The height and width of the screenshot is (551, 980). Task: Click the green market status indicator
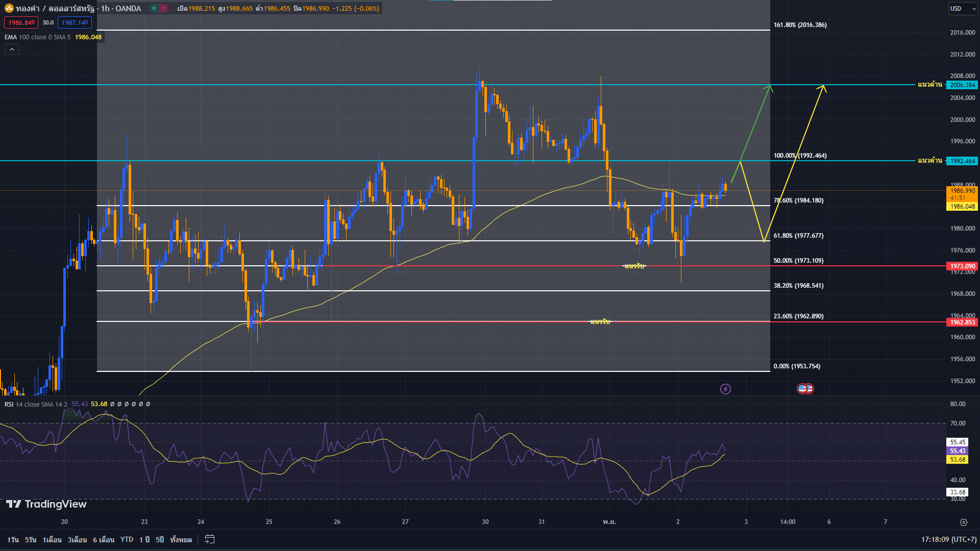[154, 8]
